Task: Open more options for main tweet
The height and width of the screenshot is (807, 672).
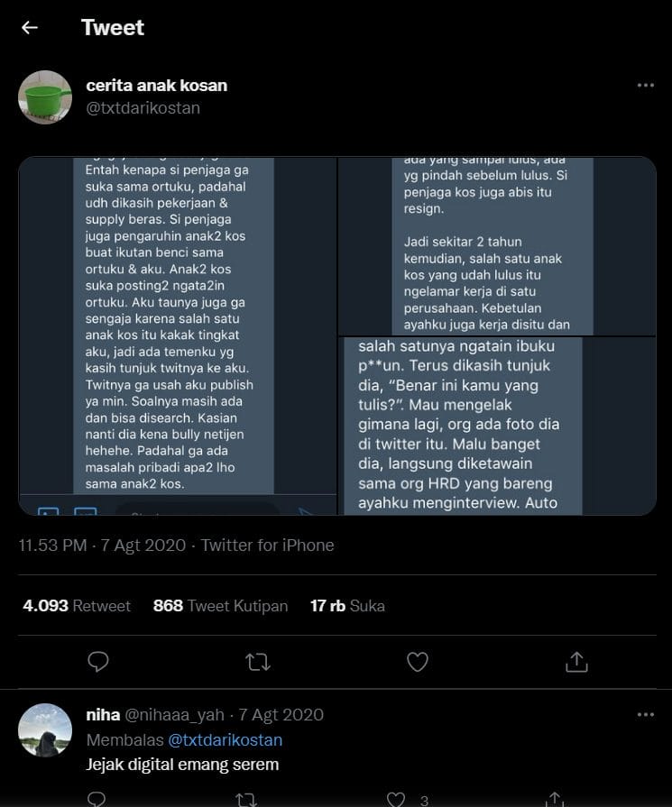Action: tap(645, 86)
